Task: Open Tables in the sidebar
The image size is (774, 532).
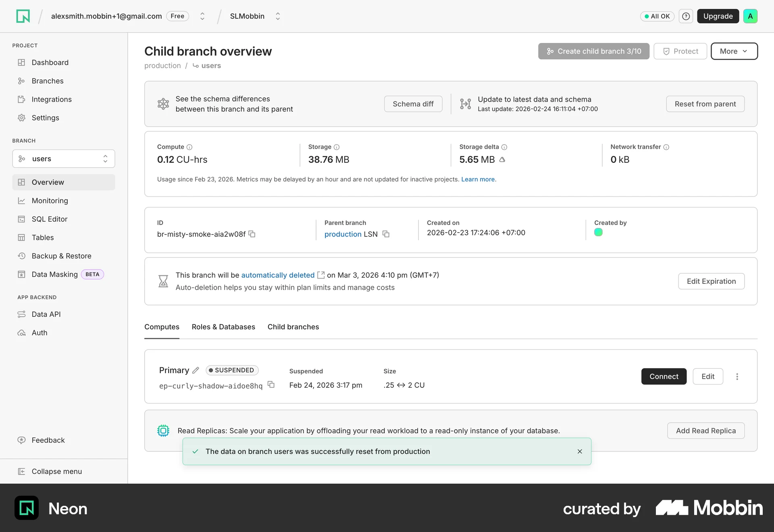Action: click(64, 238)
